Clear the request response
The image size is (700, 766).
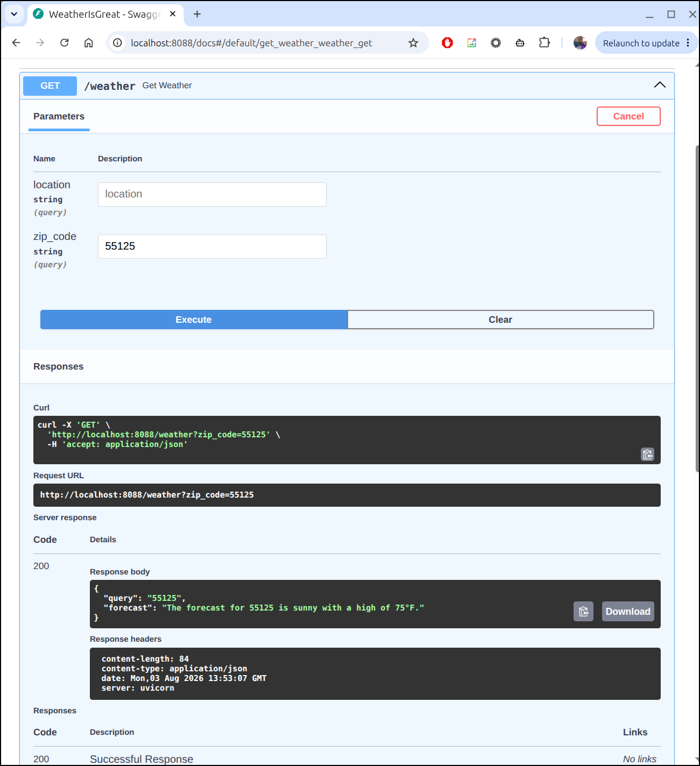pyautogui.click(x=500, y=320)
